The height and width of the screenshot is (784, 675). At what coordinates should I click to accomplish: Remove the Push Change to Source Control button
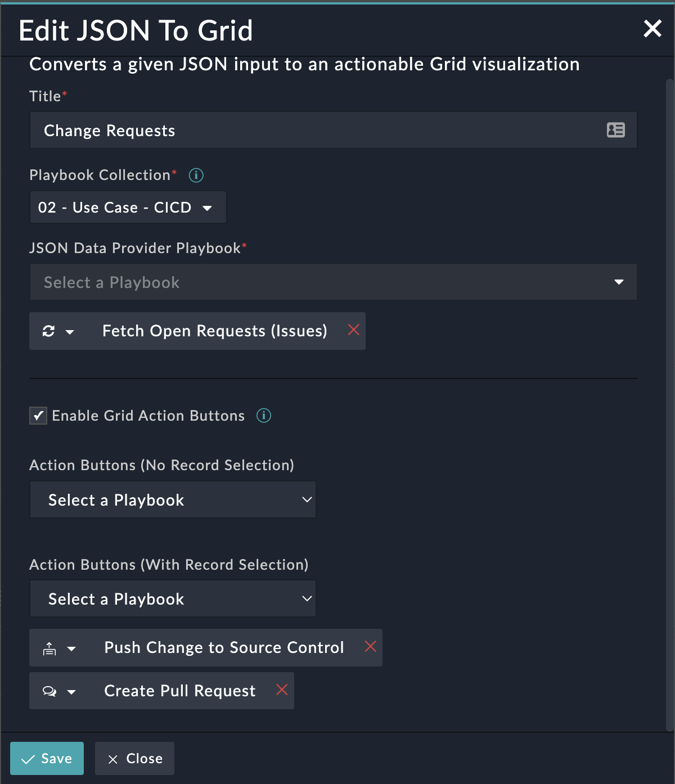tap(370, 647)
